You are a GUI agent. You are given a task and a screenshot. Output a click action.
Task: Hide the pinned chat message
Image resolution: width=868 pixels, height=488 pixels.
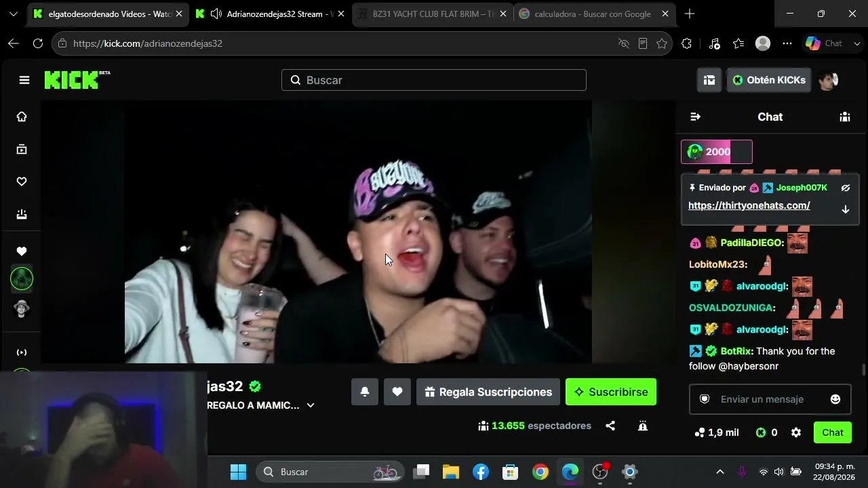click(x=846, y=188)
